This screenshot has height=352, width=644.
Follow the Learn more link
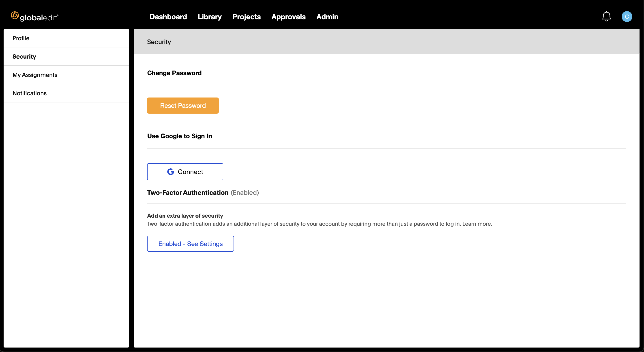477,224
